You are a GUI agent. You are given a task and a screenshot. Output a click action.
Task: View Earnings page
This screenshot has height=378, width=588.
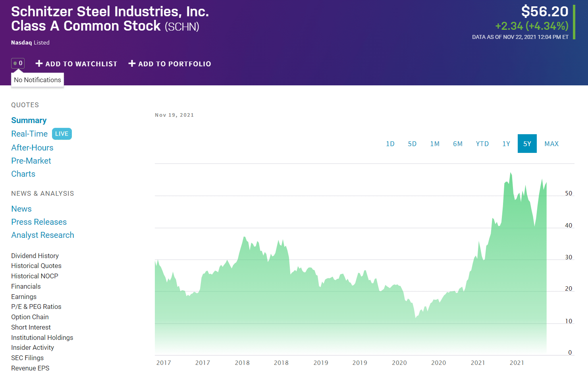[24, 297]
